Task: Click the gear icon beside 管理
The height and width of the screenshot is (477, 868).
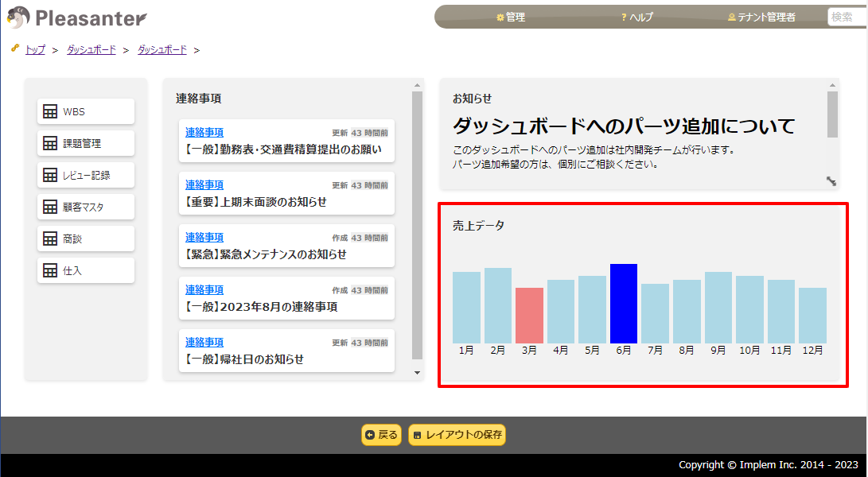Action: [x=501, y=17]
